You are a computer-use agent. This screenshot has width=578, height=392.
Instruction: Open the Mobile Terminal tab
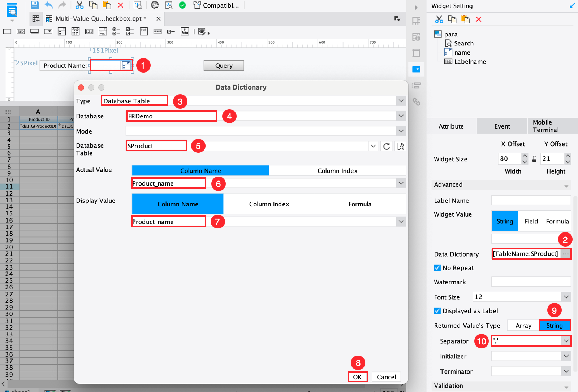[x=545, y=126]
